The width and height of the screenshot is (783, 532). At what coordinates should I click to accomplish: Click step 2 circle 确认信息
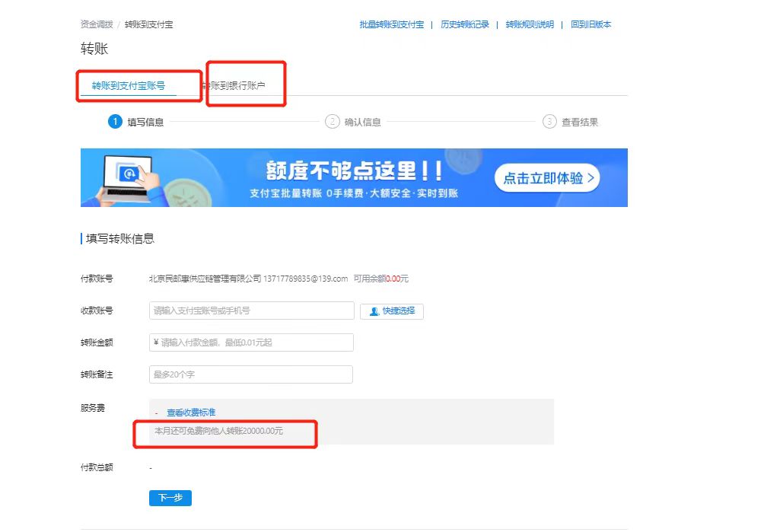(x=332, y=121)
